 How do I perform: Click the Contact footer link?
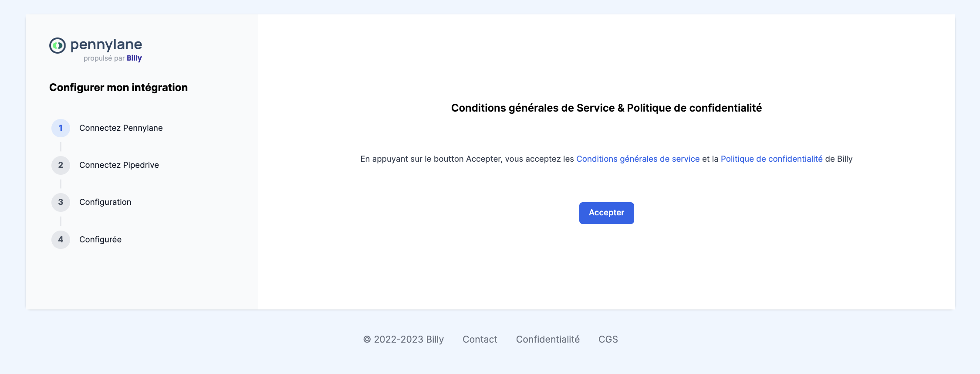coord(480,340)
